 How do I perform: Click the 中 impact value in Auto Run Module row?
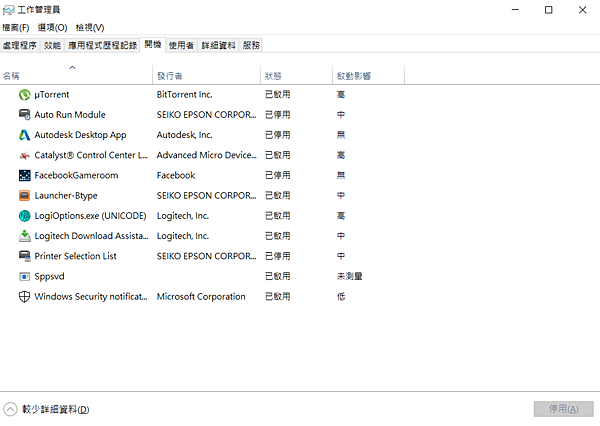[x=341, y=114]
